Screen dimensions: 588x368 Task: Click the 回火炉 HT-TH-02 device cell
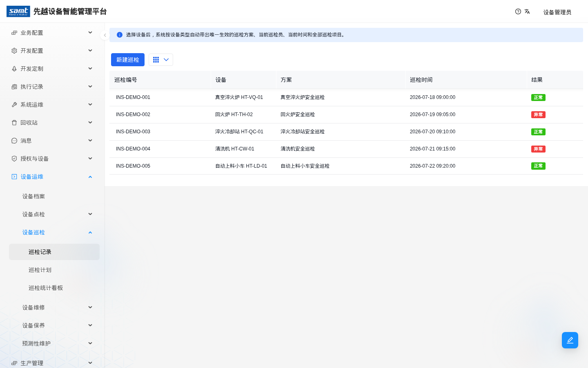point(234,114)
